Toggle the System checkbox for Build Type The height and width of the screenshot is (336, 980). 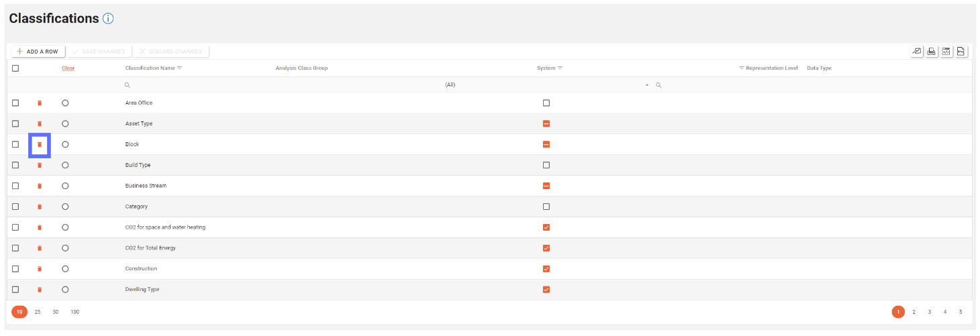pos(546,165)
